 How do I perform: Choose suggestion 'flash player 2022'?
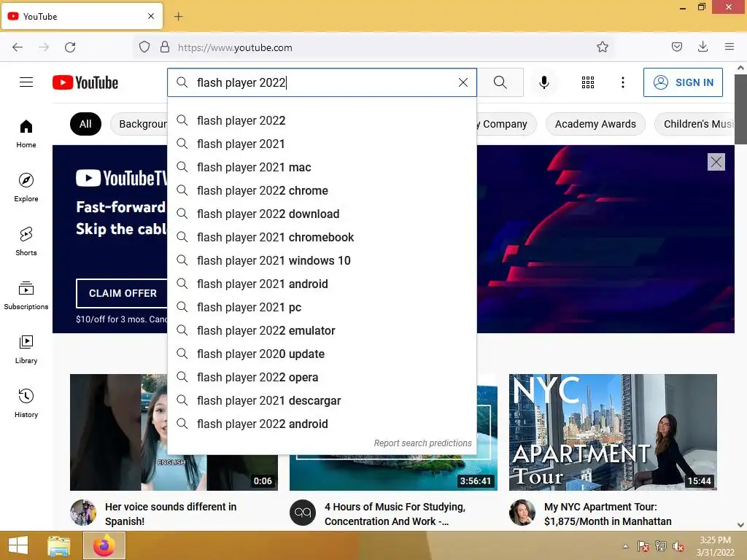coord(322,120)
